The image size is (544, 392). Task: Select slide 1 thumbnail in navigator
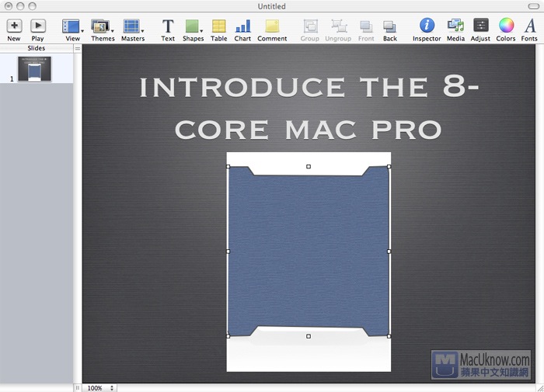pyautogui.click(x=34, y=69)
